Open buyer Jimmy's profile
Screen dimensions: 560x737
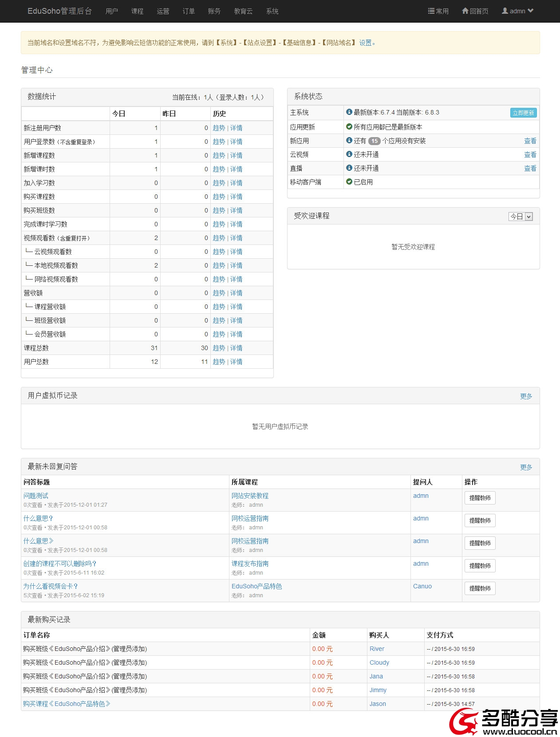coord(378,690)
